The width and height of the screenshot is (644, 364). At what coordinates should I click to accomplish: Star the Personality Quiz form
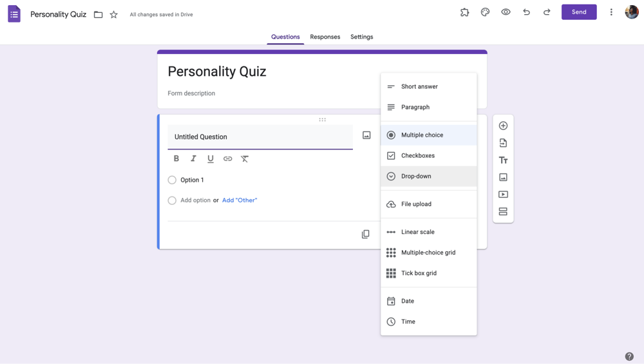pyautogui.click(x=114, y=15)
